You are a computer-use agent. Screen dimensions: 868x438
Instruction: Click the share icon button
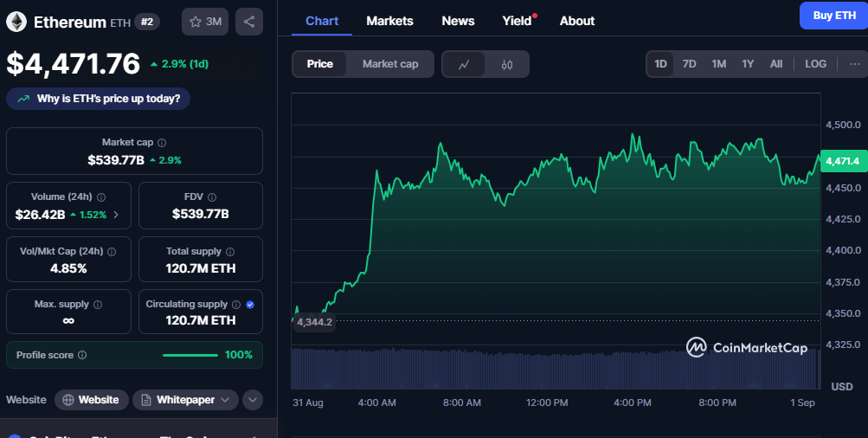point(249,22)
